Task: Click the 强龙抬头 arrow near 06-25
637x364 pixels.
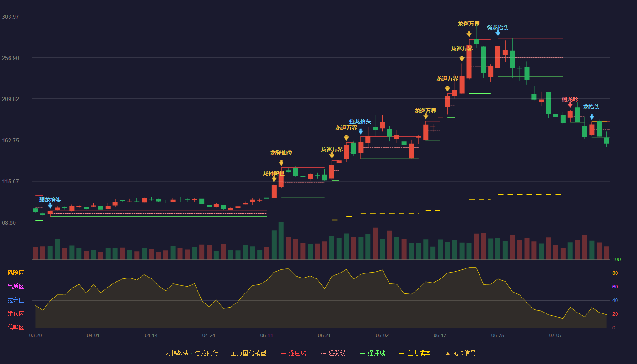Action: click(498, 33)
